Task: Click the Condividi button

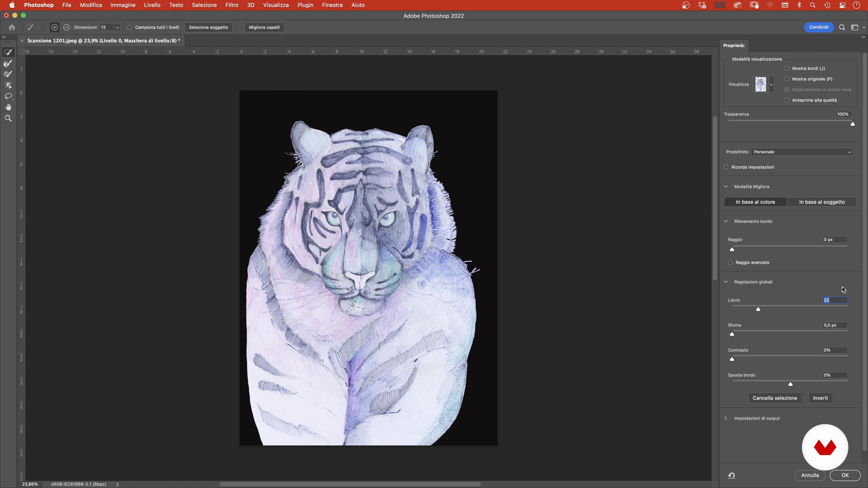Action: click(819, 27)
